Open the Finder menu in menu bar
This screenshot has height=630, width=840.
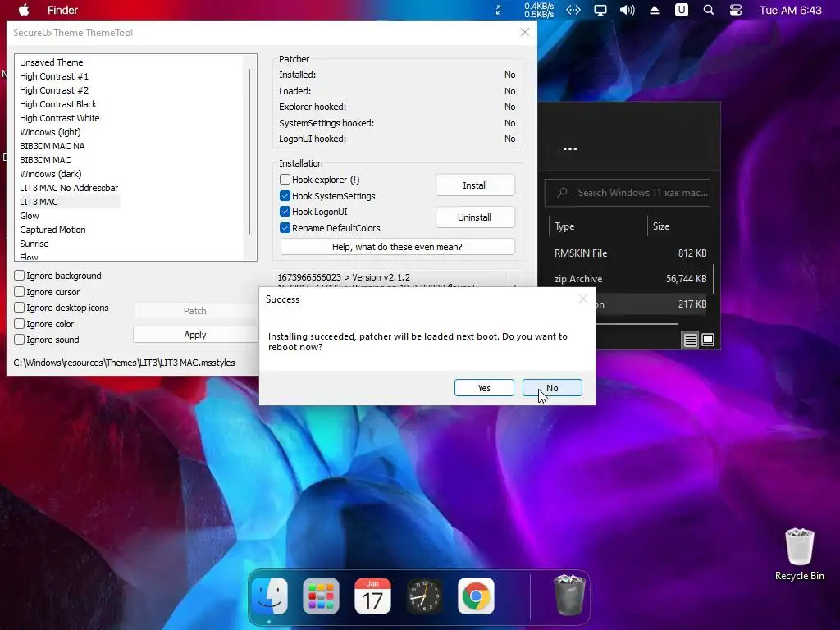62,10
